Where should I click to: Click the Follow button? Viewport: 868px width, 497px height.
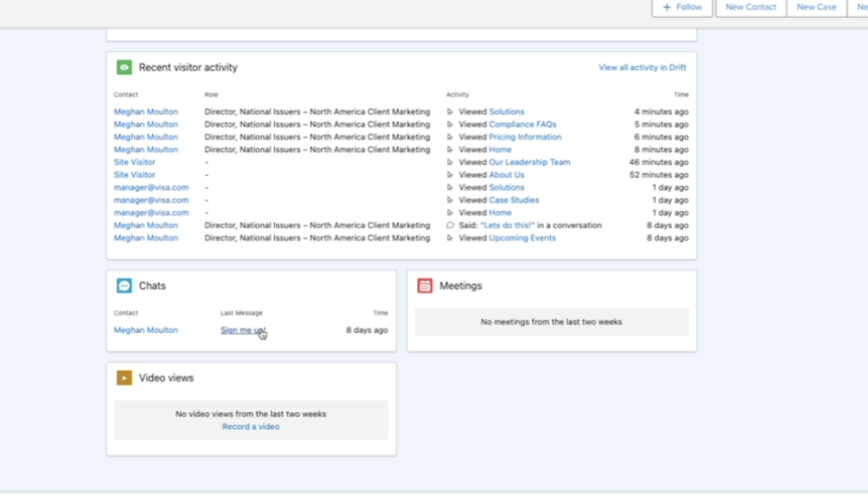(682, 7)
